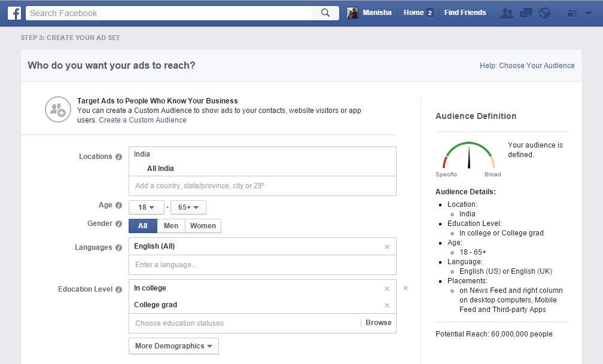
Task: Remove the English (All) language
Action: 387,247
